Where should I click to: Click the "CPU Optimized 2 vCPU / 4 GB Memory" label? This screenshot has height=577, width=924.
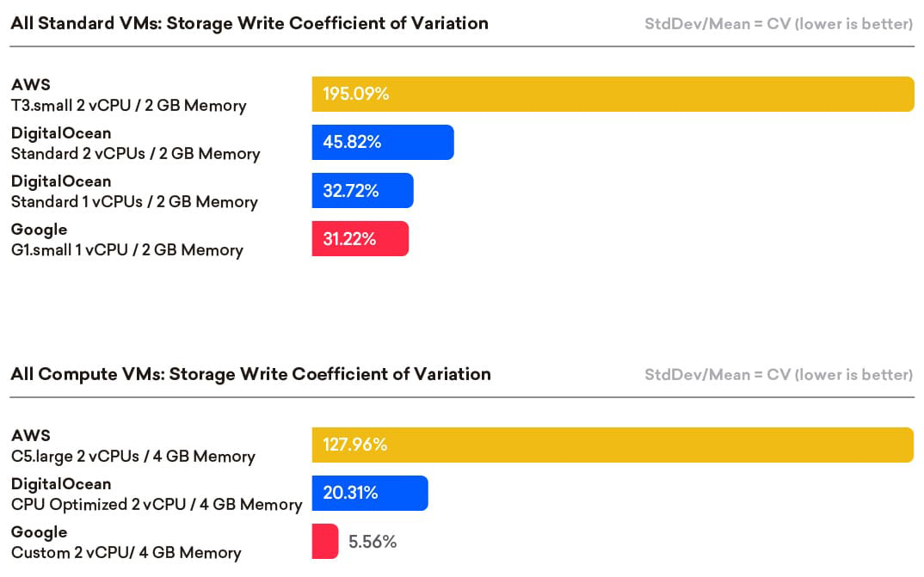(157, 505)
